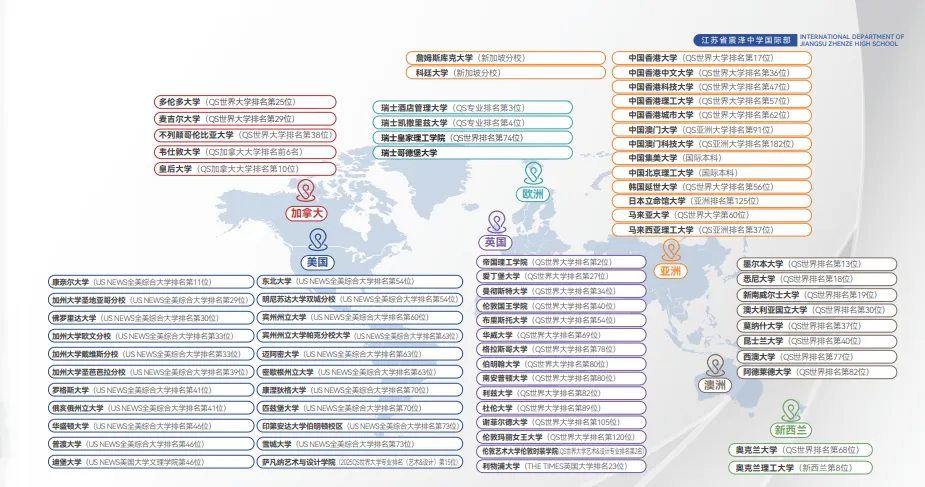Click the 中国香港城市大学 entry

pyautogui.click(x=711, y=115)
